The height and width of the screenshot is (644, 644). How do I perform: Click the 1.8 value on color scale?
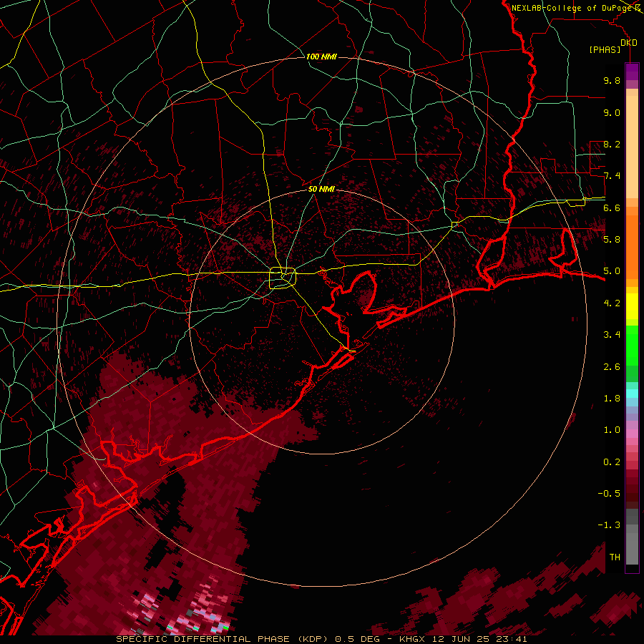click(612, 399)
